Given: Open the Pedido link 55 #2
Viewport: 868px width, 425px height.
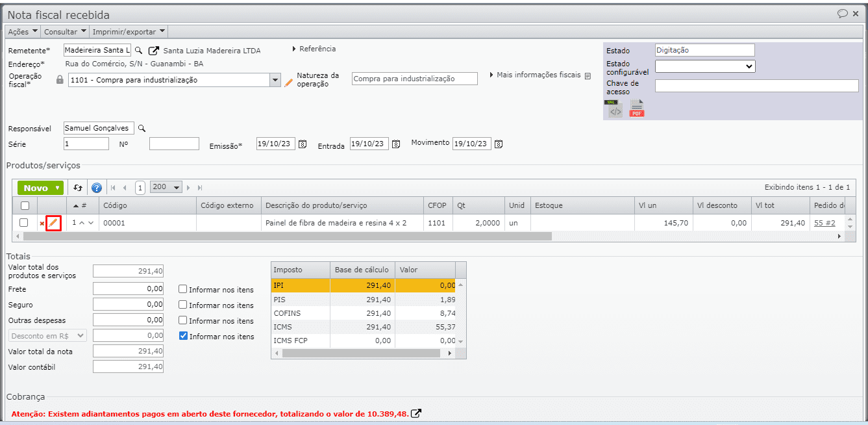Looking at the screenshot, I should pos(824,223).
